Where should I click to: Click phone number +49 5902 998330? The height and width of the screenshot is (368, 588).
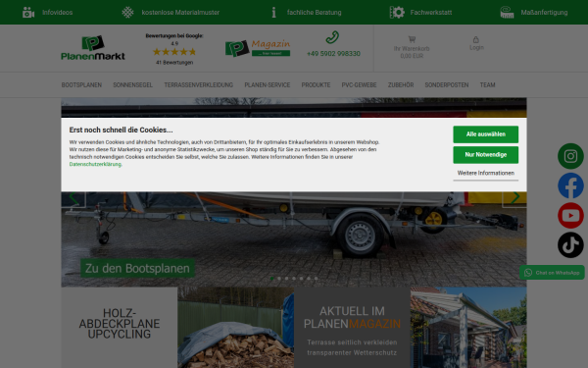point(333,54)
